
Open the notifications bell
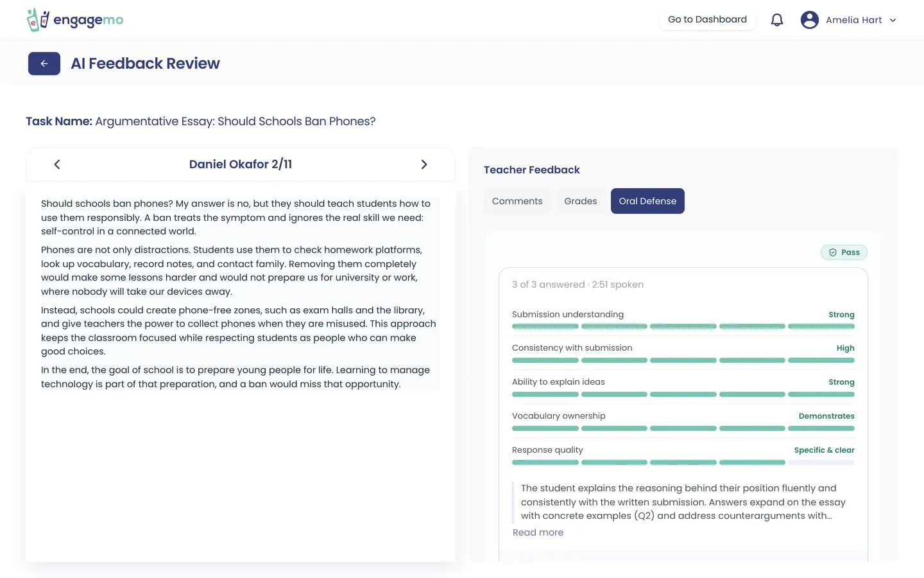tap(777, 20)
